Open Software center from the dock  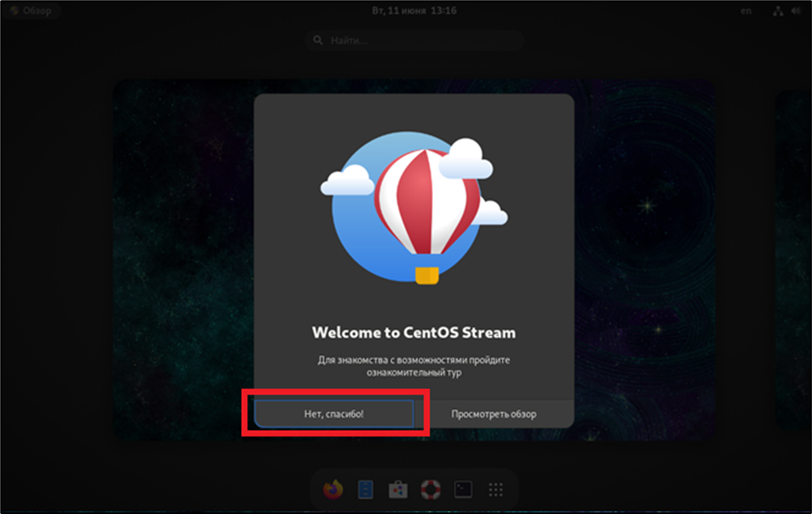click(x=399, y=489)
